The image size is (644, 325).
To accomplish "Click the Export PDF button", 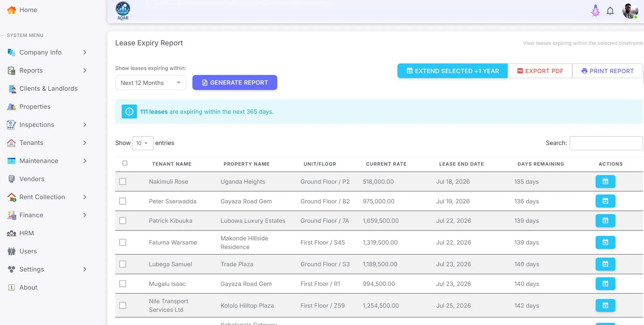I will pos(540,71).
